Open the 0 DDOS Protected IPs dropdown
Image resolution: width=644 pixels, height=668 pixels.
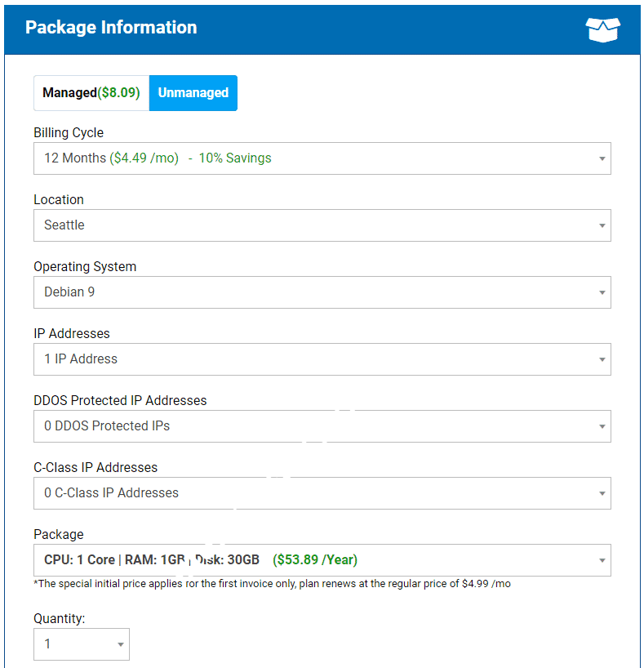click(322, 426)
